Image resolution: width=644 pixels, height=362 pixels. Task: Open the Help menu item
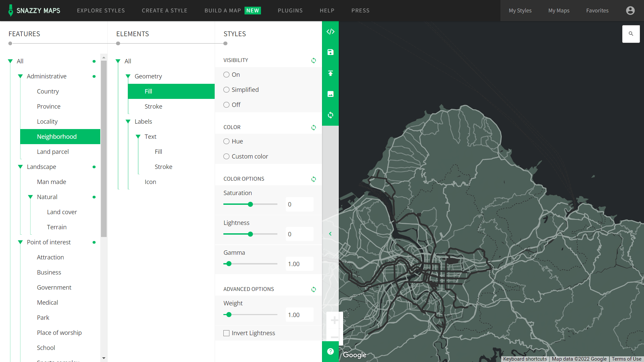click(327, 10)
